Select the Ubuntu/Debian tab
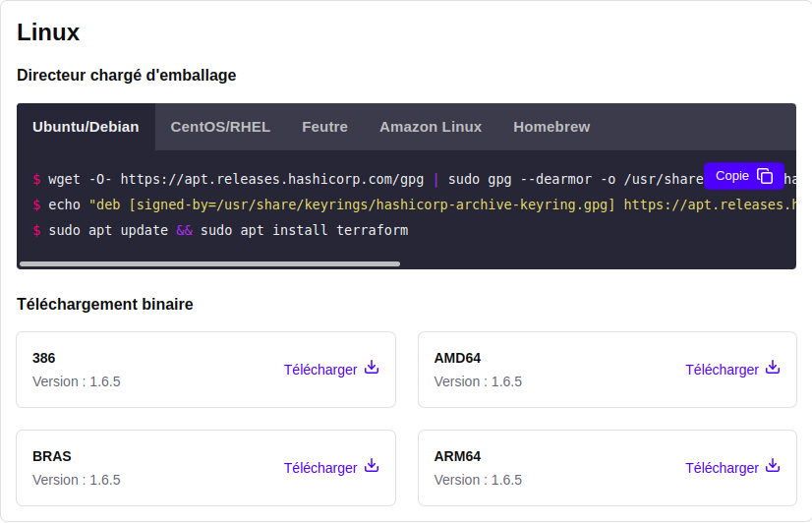This screenshot has width=812, height=523. (86, 127)
